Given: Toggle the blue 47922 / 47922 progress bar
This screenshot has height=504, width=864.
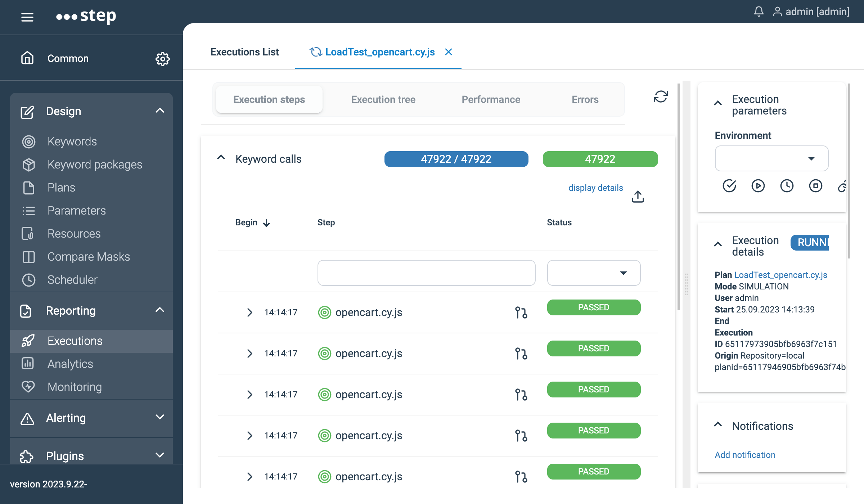Looking at the screenshot, I should [x=456, y=159].
